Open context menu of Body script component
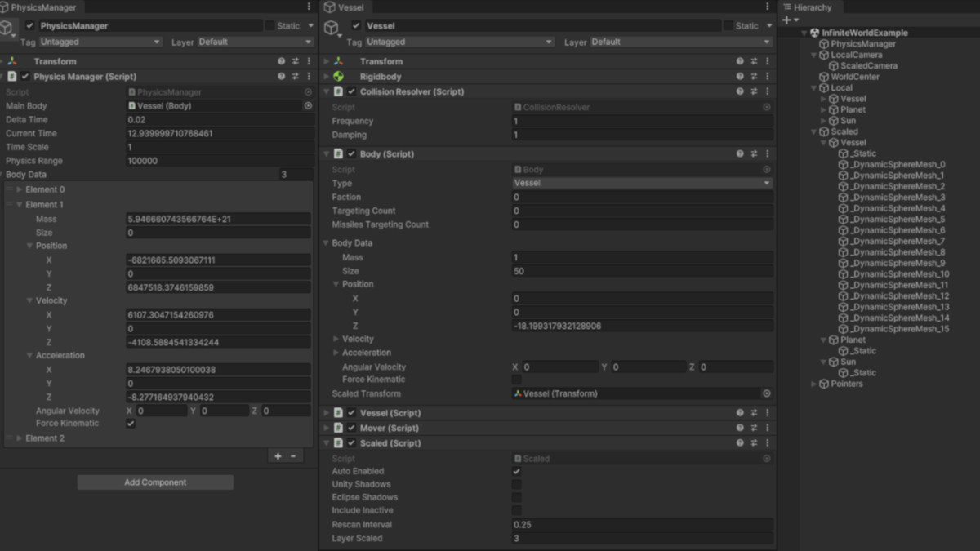 [768, 153]
